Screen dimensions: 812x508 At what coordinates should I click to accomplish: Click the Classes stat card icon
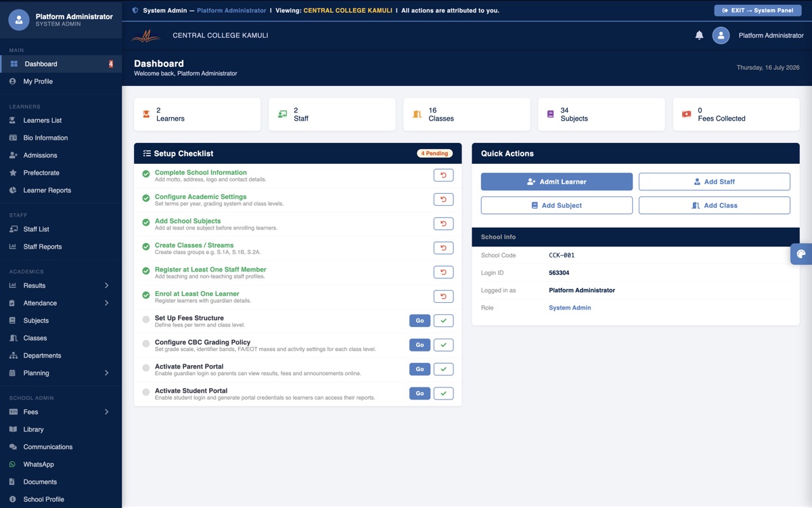(417, 114)
